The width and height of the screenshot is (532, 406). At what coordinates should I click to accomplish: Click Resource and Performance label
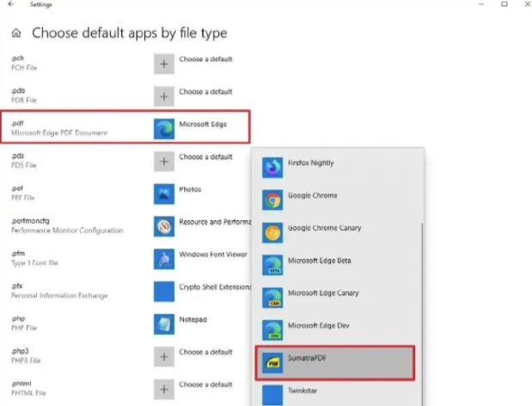(x=215, y=222)
